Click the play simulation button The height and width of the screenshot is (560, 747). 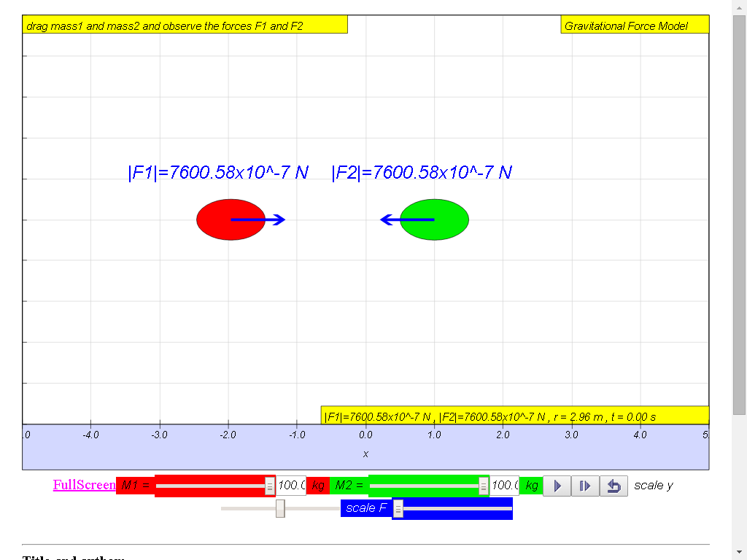(557, 486)
